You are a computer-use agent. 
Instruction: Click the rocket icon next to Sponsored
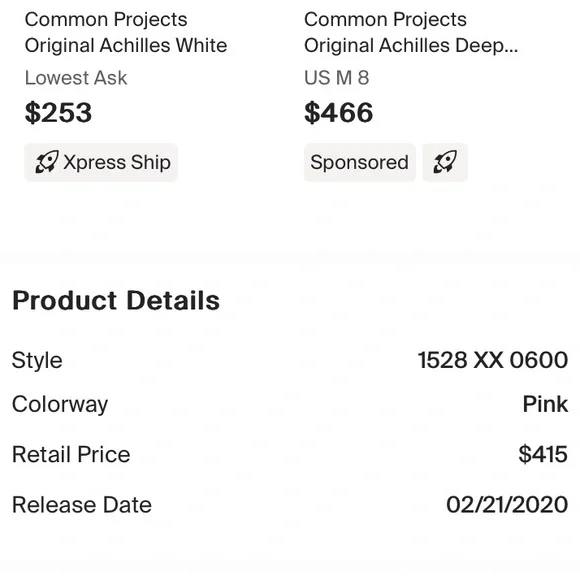(x=445, y=162)
